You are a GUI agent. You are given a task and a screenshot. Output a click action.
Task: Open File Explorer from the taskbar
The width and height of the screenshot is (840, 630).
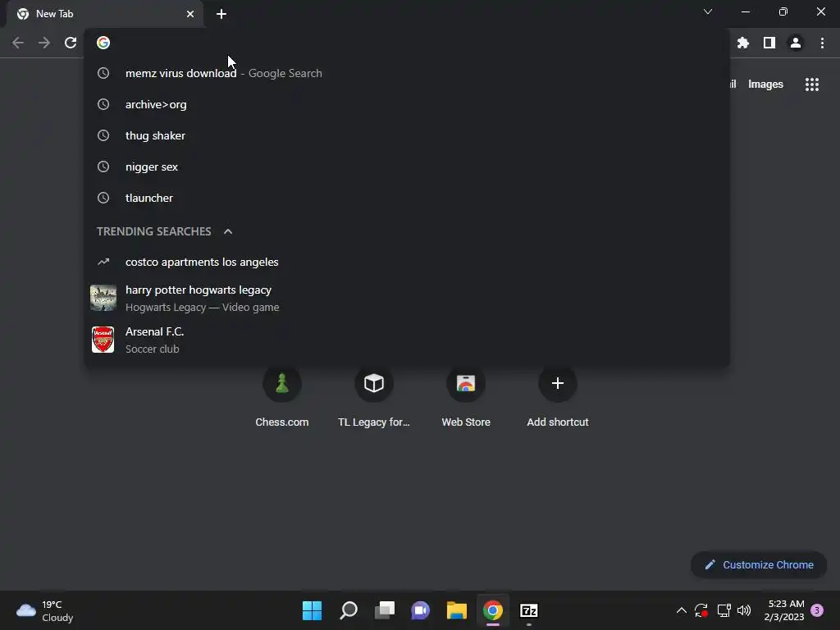(x=457, y=610)
